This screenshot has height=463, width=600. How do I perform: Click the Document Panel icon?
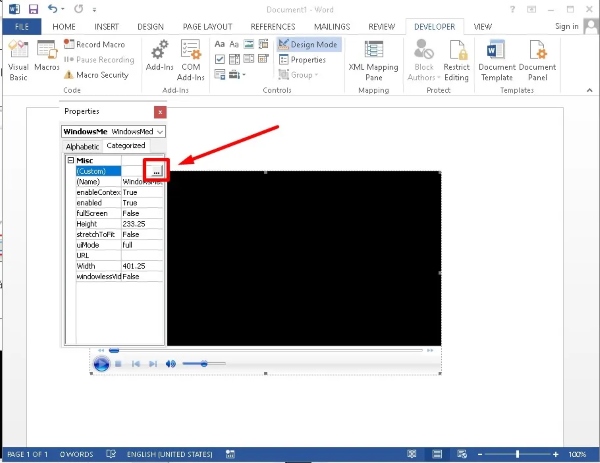pos(537,58)
